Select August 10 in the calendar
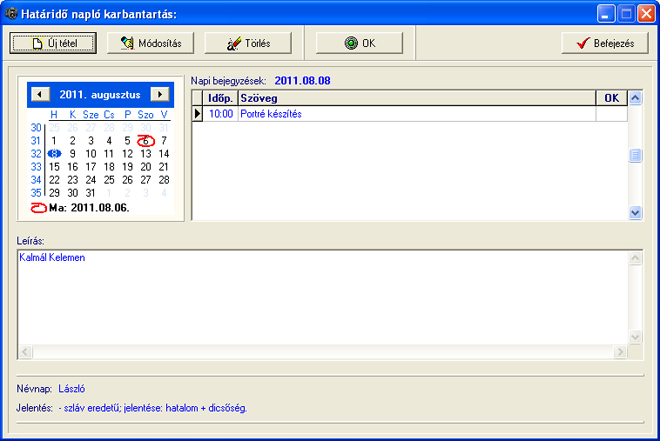The height and width of the screenshot is (441, 660). [x=90, y=154]
